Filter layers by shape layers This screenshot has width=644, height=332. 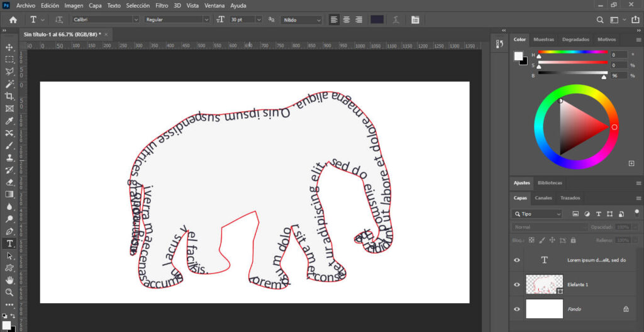pyautogui.click(x=610, y=214)
